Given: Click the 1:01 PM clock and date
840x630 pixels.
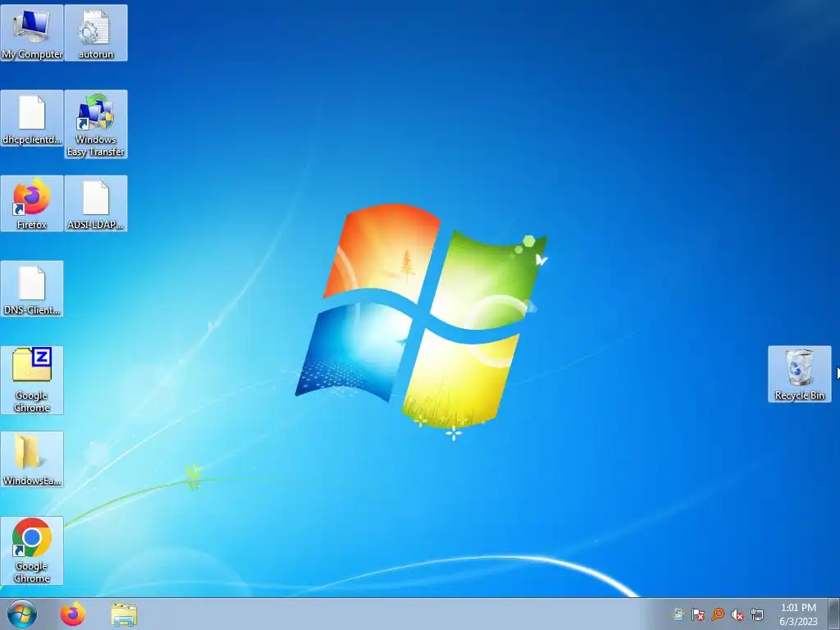Looking at the screenshot, I should (x=798, y=614).
